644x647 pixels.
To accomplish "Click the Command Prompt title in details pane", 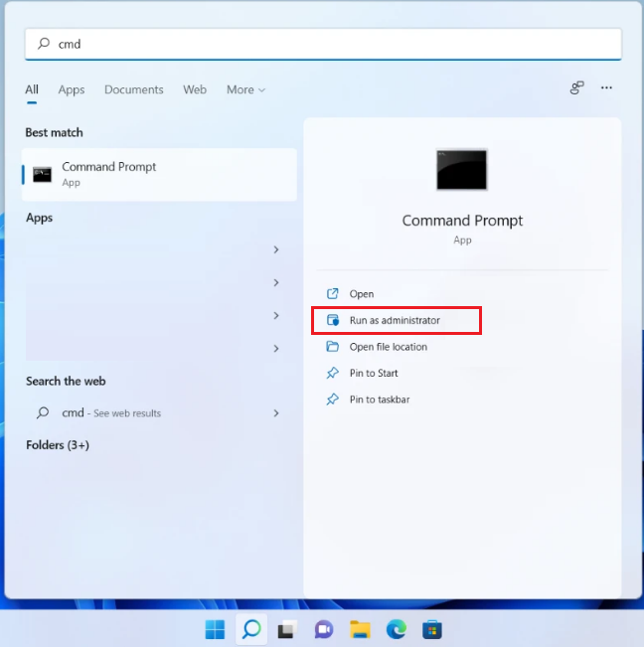I will click(x=462, y=221).
